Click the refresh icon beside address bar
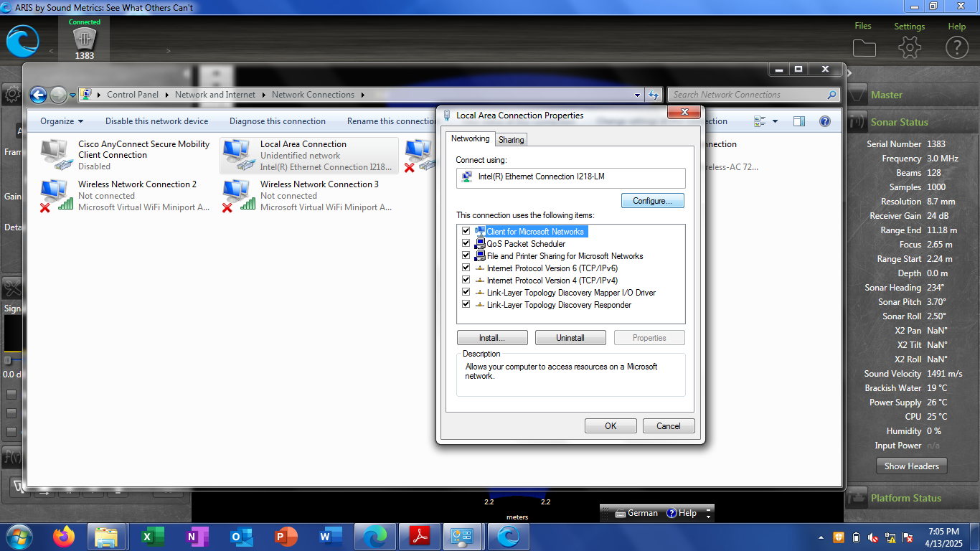The width and height of the screenshot is (980, 551). coord(654,95)
